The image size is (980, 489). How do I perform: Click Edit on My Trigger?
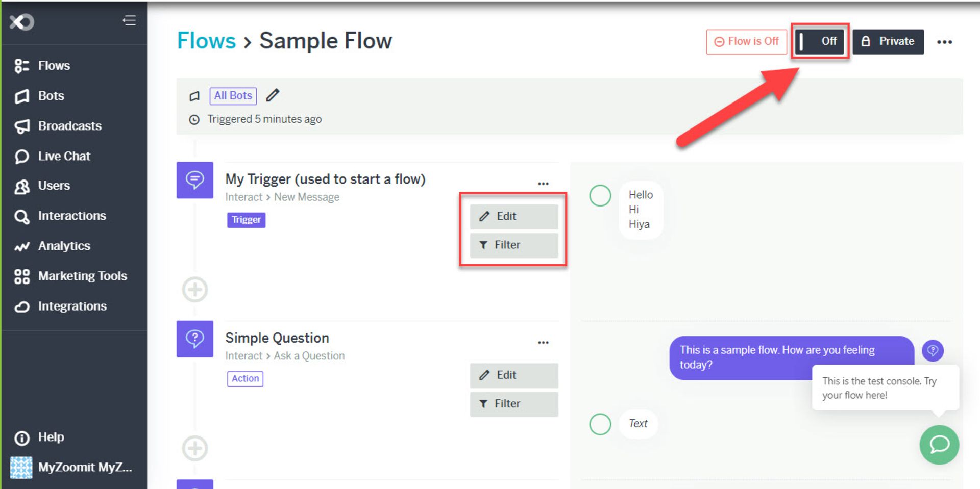coord(513,216)
